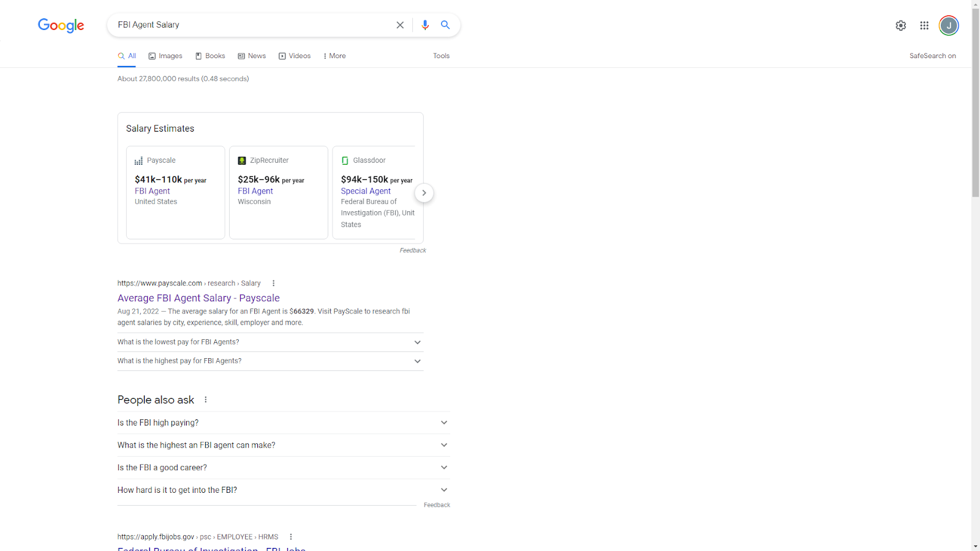980x551 pixels.
Task: Click the ZipRecruiter logo icon in salary card
Action: tap(242, 160)
